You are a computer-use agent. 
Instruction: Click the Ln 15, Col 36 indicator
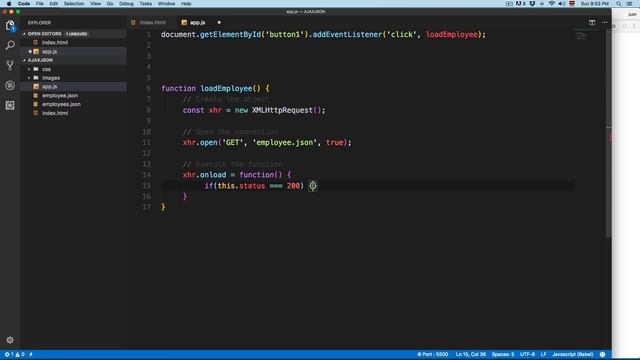pyautogui.click(x=471, y=355)
